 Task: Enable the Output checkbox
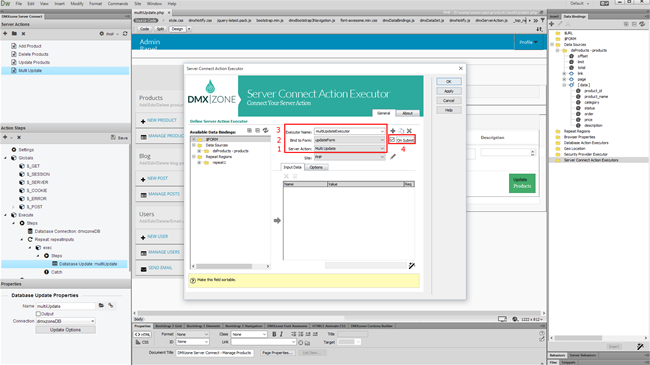click(x=38, y=314)
